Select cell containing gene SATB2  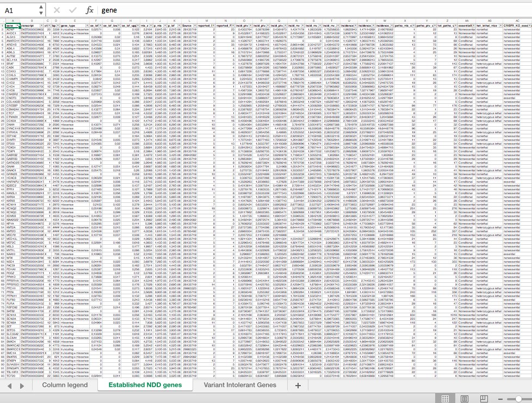pyautogui.click(x=13, y=311)
